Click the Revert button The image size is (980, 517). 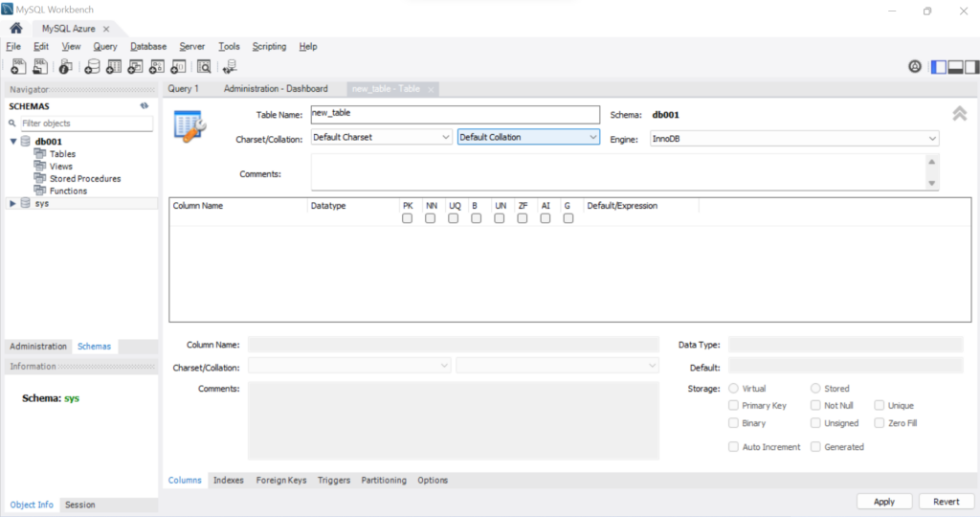[x=946, y=502]
